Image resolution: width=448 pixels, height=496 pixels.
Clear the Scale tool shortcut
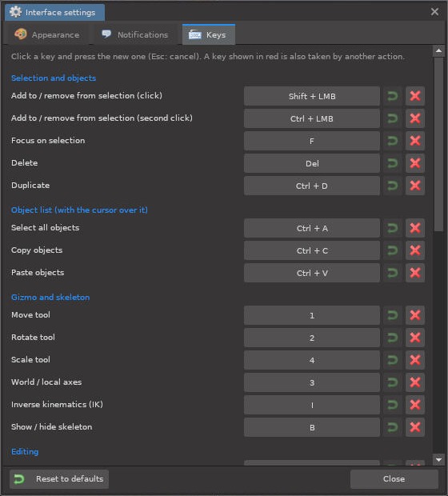click(x=415, y=360)
